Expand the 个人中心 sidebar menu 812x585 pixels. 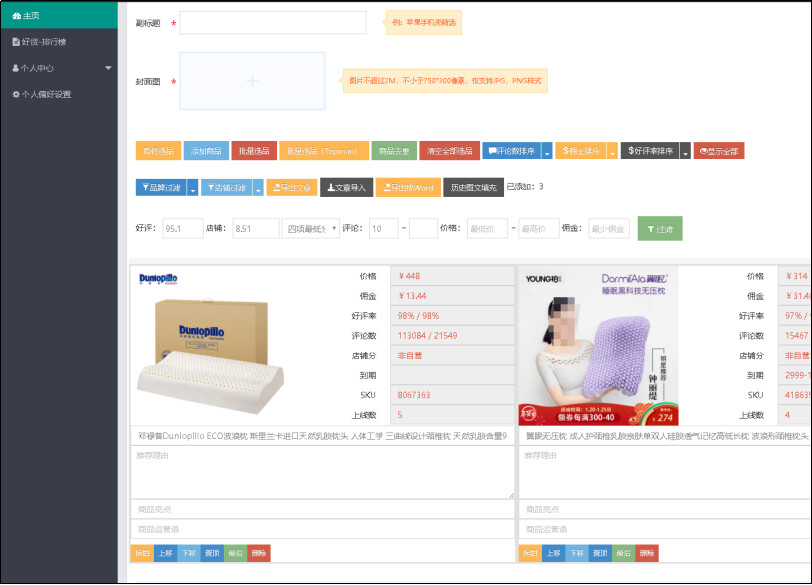coord(59,68)
